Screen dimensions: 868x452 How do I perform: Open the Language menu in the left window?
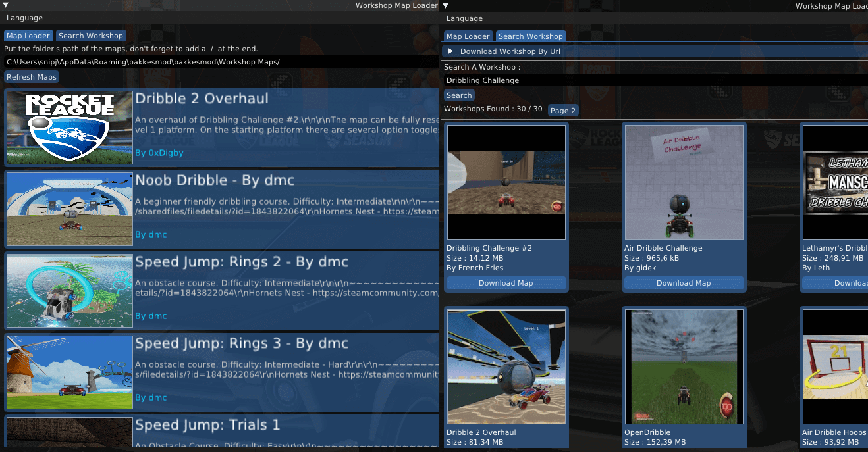tap(24, 18)
